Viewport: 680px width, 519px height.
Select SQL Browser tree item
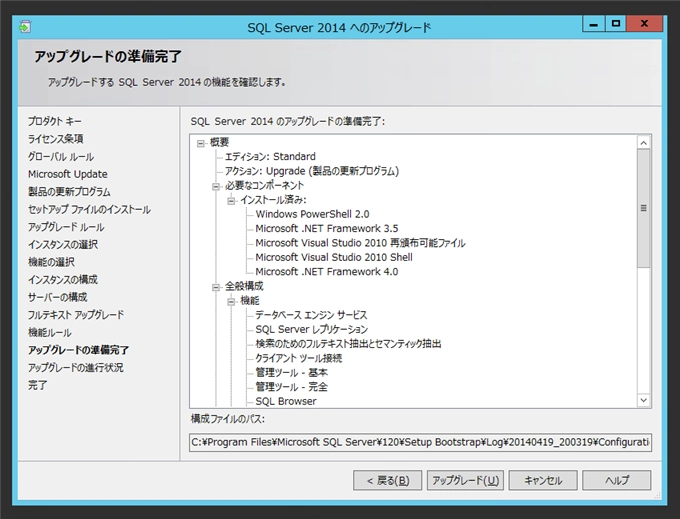286,401
